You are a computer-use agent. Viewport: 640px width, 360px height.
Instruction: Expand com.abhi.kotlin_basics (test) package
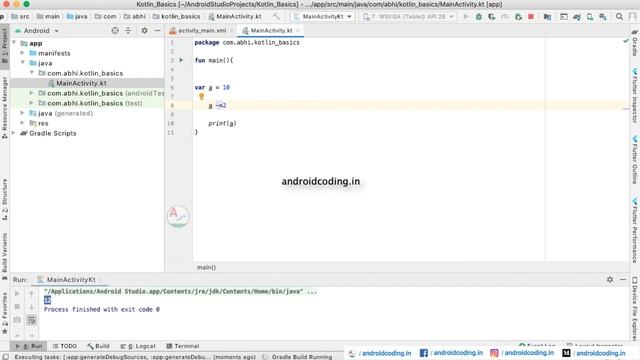tap(32, 103)
